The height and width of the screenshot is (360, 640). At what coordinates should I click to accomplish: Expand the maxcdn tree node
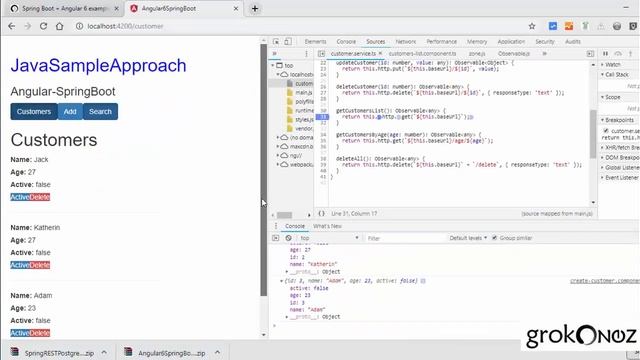point(278,146)
